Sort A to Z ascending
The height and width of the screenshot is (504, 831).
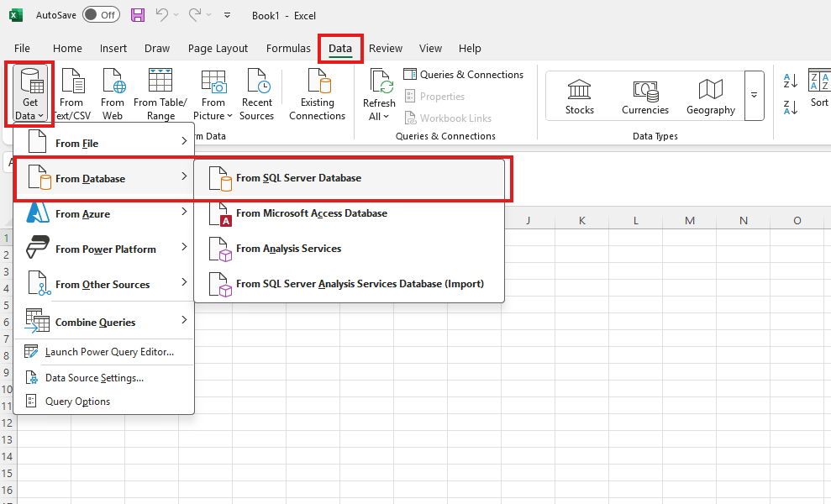pyautogui.click(x=790, y=81)
